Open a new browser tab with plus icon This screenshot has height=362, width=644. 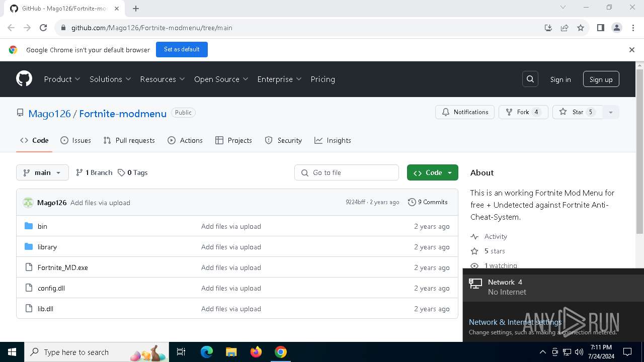point(136,9)
